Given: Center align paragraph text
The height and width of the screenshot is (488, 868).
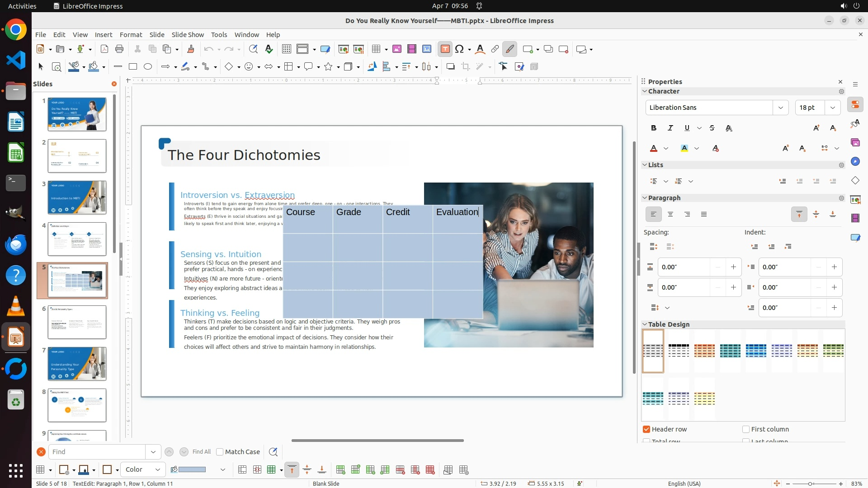Looking at the screenshot, I should 670,214.
